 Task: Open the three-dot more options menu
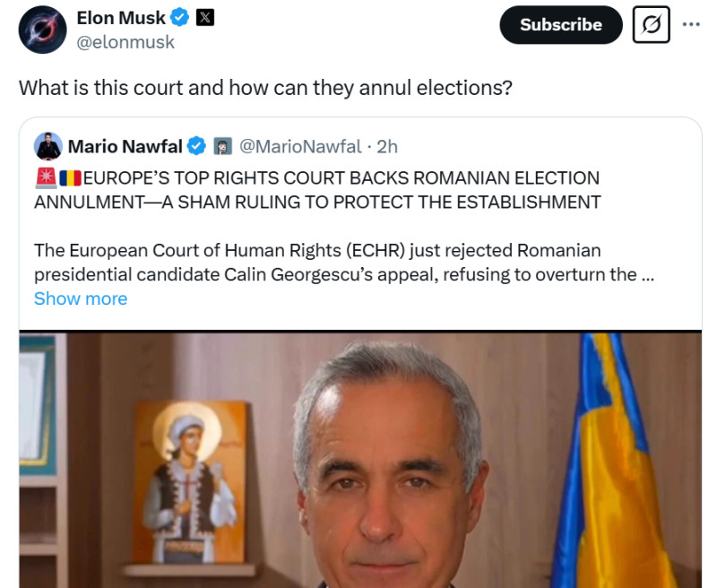(691, 24)
